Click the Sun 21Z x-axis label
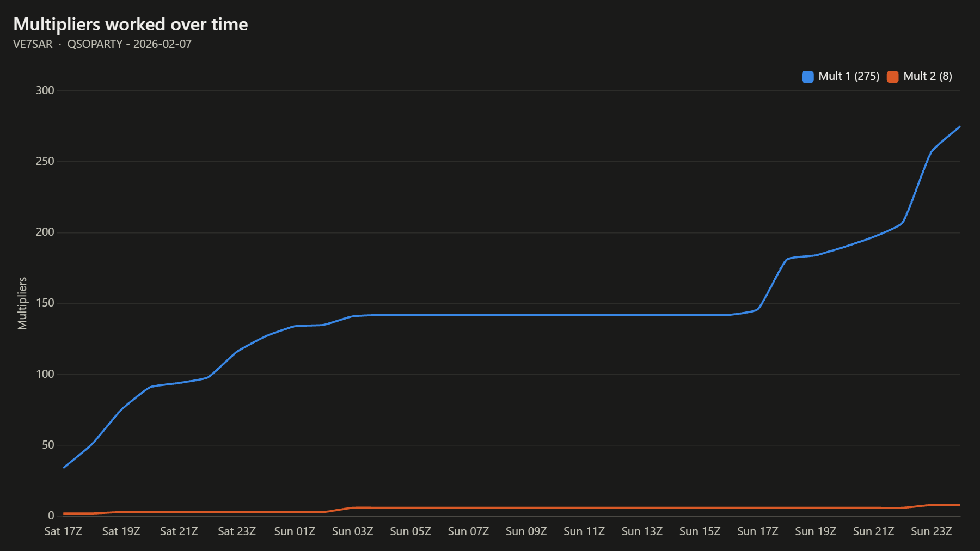The width and height of the screenshot is (980, 551). (873, 531)
